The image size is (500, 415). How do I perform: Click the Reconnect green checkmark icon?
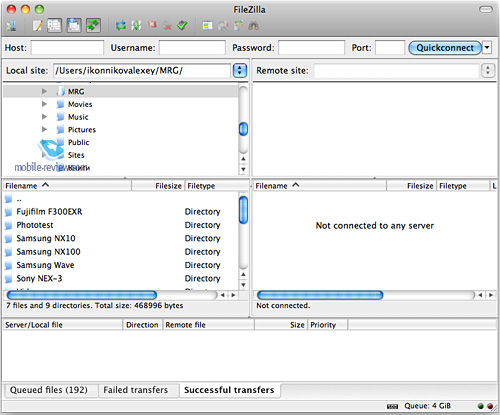tap(182, 25)
